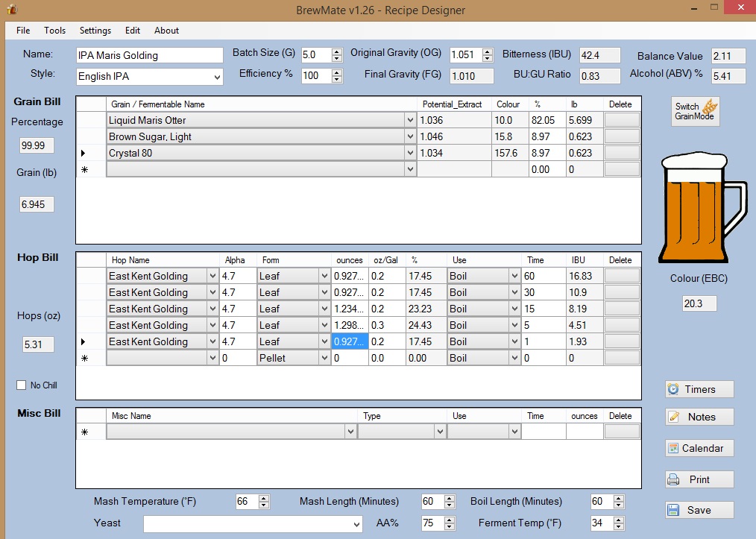Decrease the Efficiency % value
Image resolution: width=756 pixels, height=539 pixels.
337,80
